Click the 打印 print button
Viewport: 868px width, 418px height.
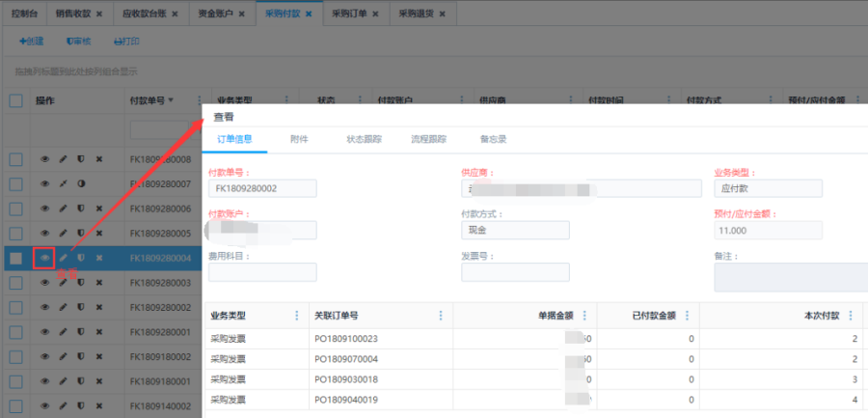point(126,42)
